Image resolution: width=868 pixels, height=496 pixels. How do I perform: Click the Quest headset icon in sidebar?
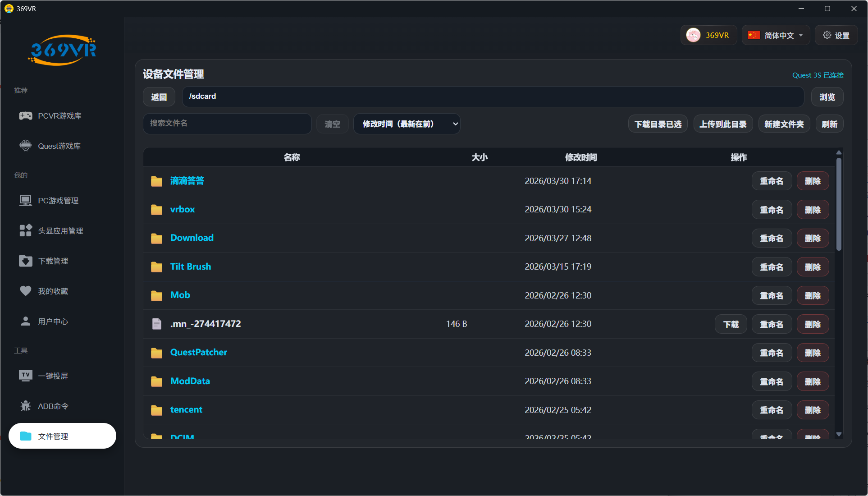click(x=26, y=146)
